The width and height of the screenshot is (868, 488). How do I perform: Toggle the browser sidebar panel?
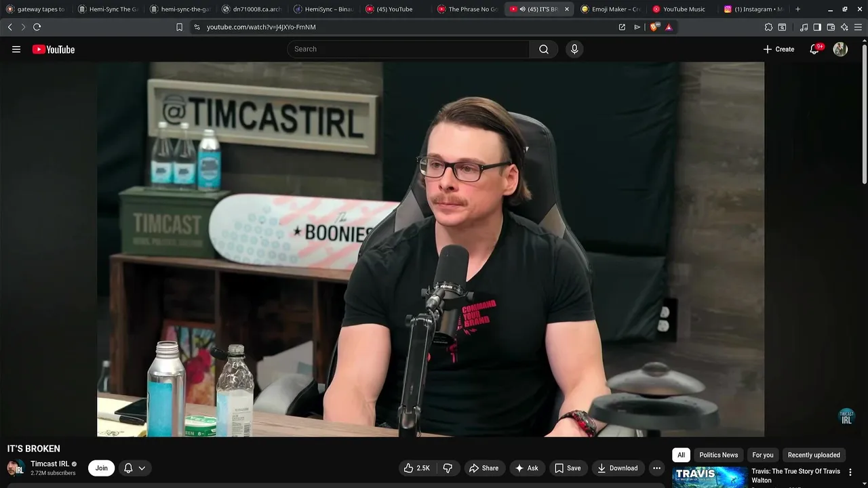(x=817, y=27)
